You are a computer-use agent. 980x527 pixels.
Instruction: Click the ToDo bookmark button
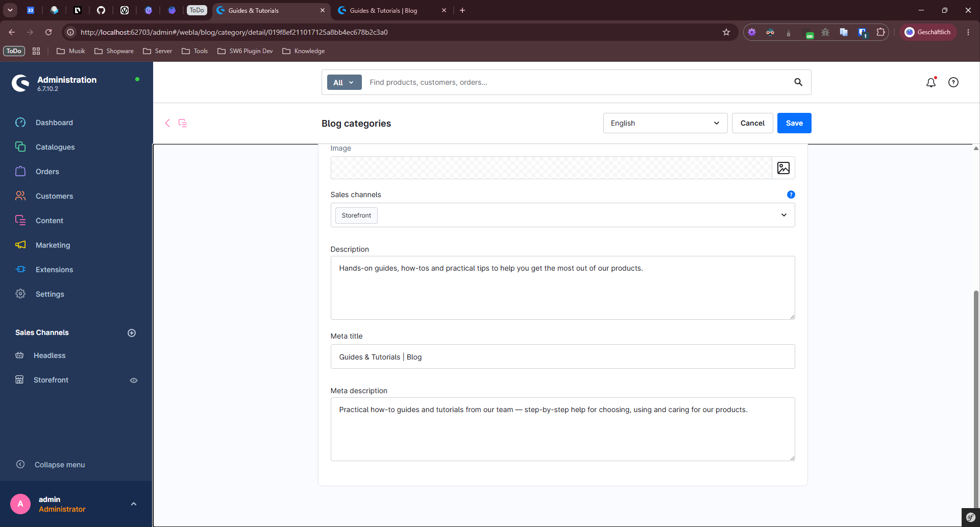coord(14,51)
